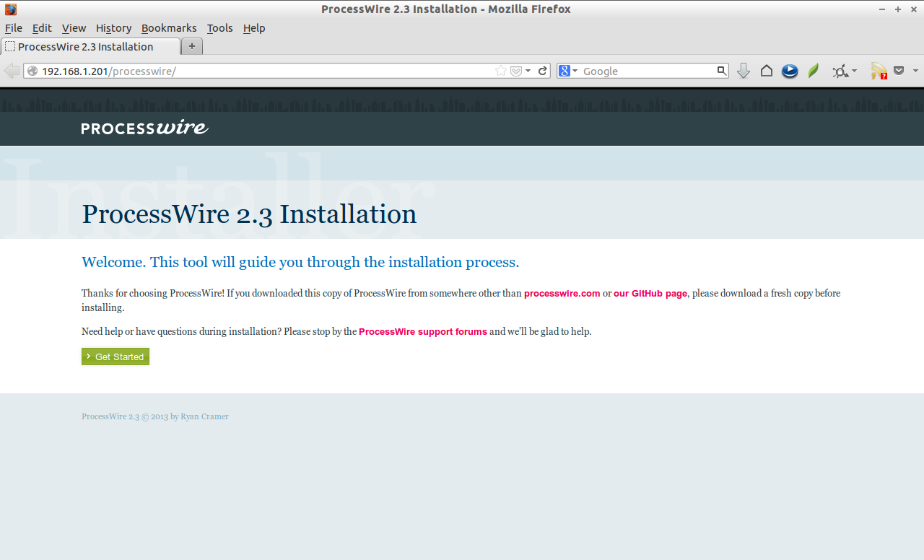Click the search magnifier icon
The width and height of the screenshot is (924, 560).
tap(722, 71)
